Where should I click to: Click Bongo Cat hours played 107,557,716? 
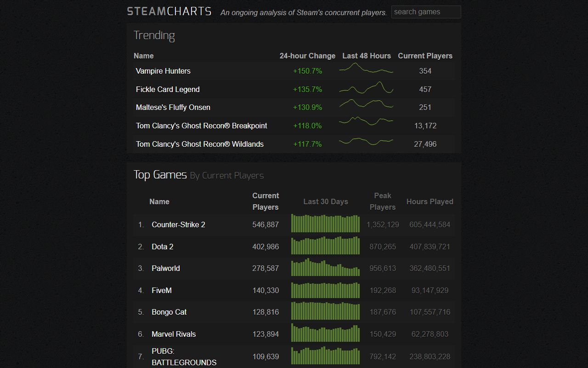tap(430, 312)
